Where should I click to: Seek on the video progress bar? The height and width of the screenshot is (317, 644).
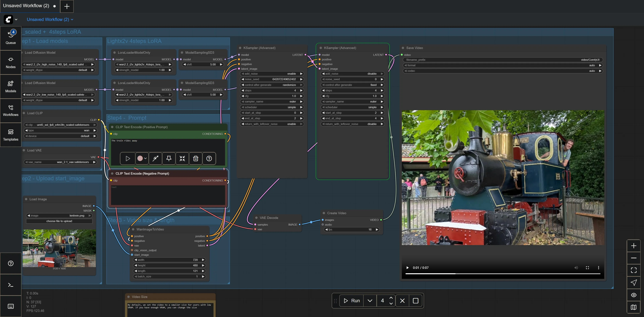(x=503, y=274)
